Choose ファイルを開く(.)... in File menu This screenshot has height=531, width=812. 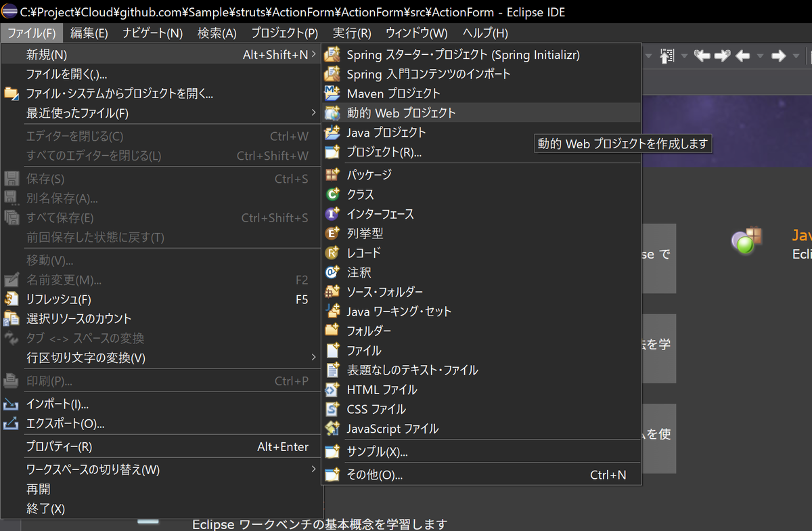tap(161, 74)
